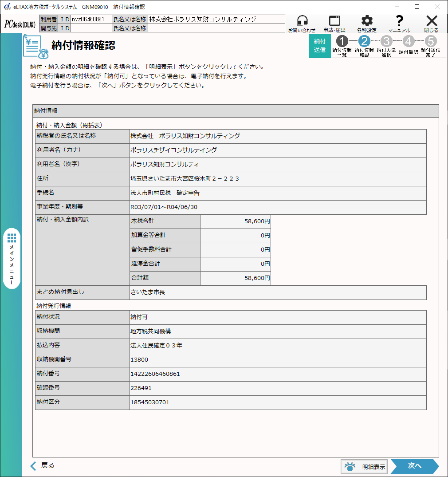448x477 pixels.
Task: Click the 延滞金合計 value 0円
Action: pos(236,264)
